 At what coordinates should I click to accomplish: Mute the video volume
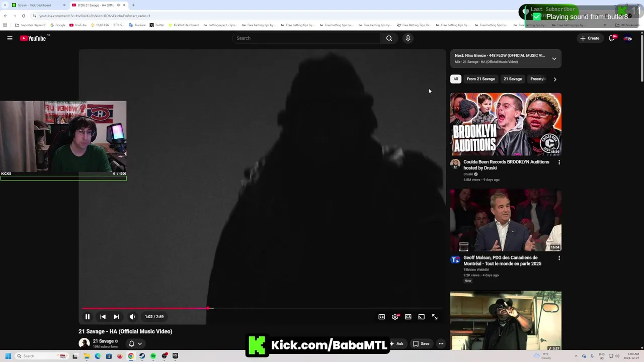pos(132,317)
